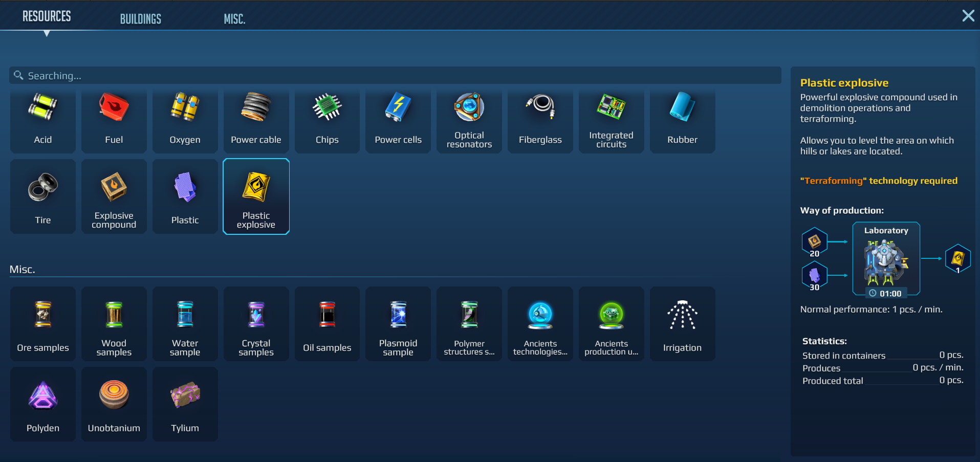This screenshot has height=462, width=980.
Task: Click explosive compound input ingredient (20)
Action: (814, 241)
